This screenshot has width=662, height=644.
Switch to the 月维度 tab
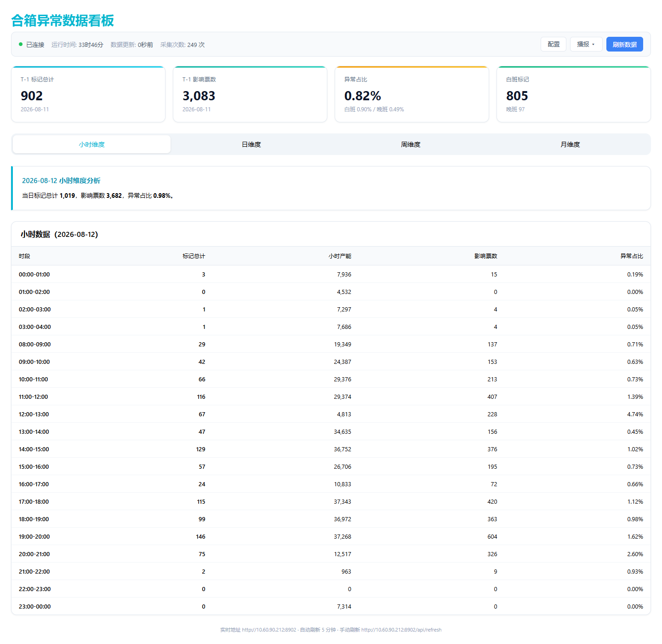point(570,144)
